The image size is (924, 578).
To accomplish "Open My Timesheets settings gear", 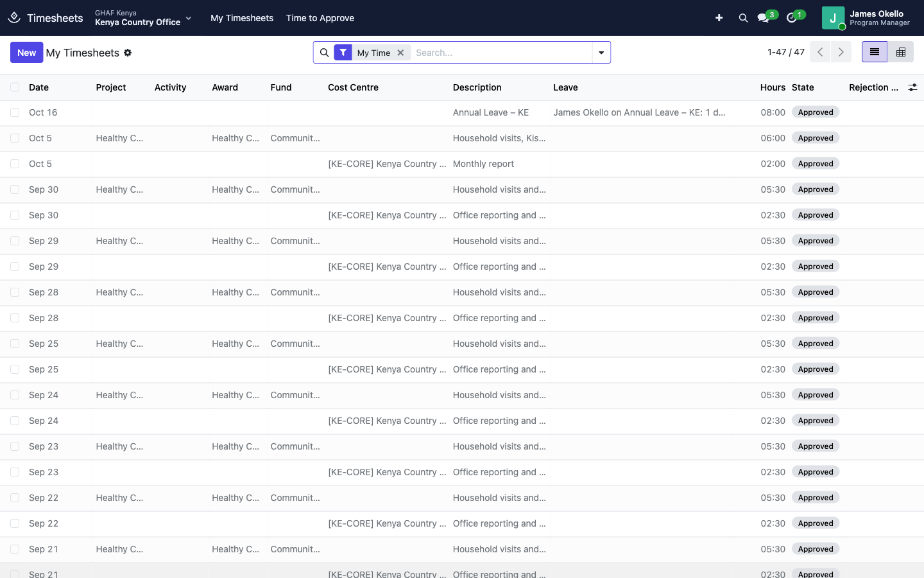I will click(128, 53).
